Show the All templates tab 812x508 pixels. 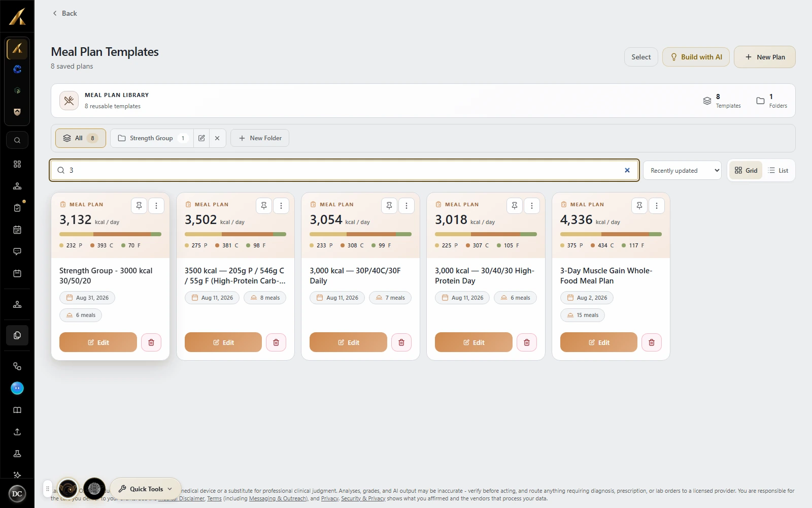click(x=81, y=138)
